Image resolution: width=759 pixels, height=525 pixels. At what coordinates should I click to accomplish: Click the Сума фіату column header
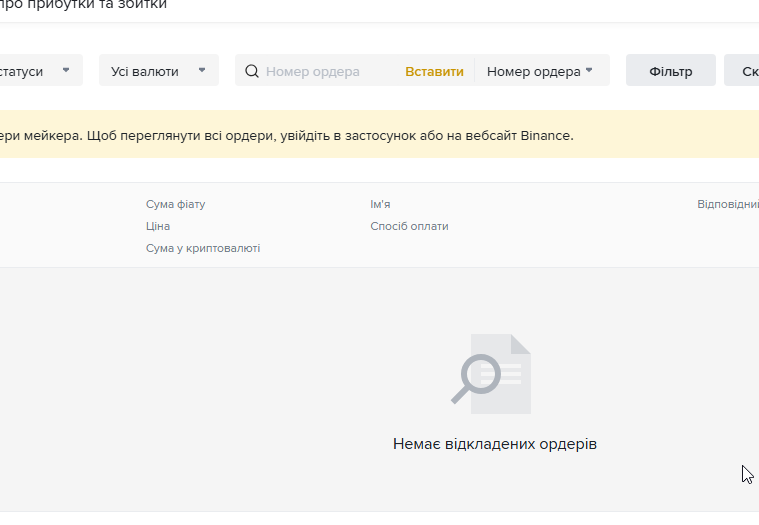click(176, 204)
